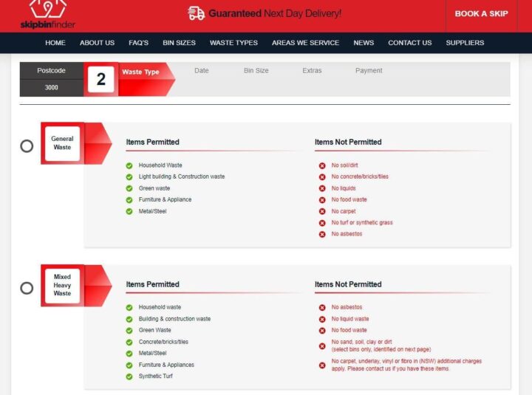532x395 pixels.
Task: Click the 3000 postcode field
Action: (52, 88)
